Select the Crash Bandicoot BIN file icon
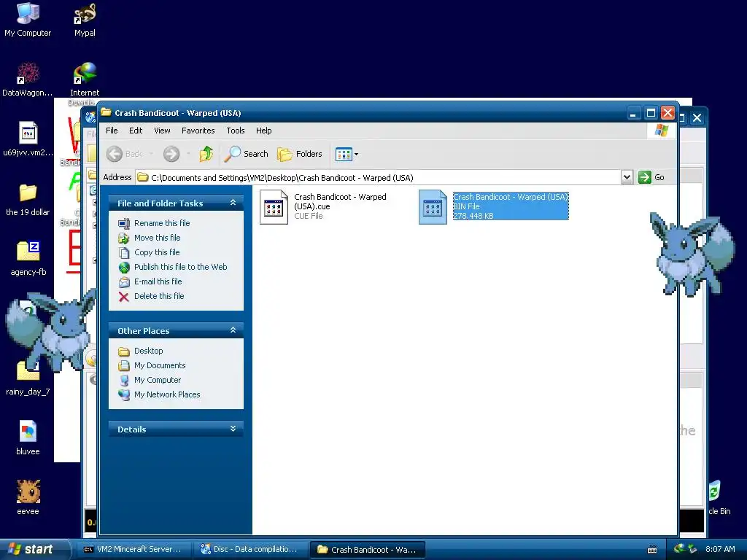This screenshot has height=560, width=747. (433, 207)
